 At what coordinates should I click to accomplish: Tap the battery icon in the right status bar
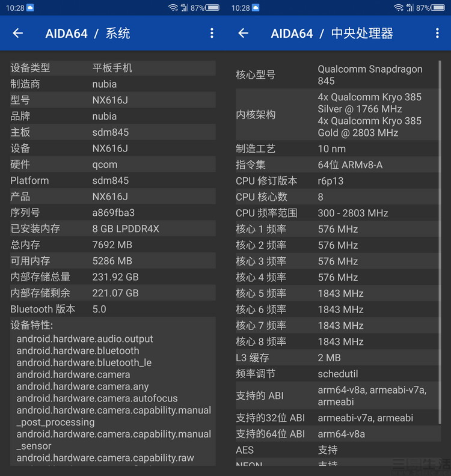point(438,8)
